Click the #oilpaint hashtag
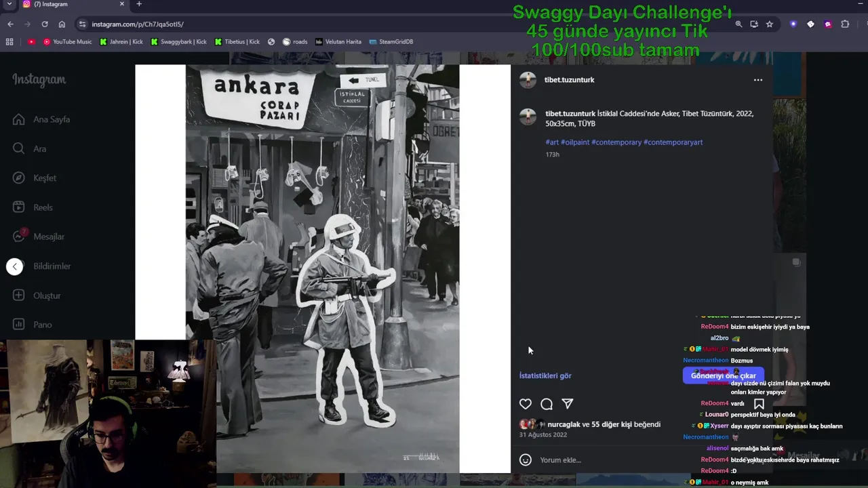This screenshot has height=488, width=868. click(575, 142)
